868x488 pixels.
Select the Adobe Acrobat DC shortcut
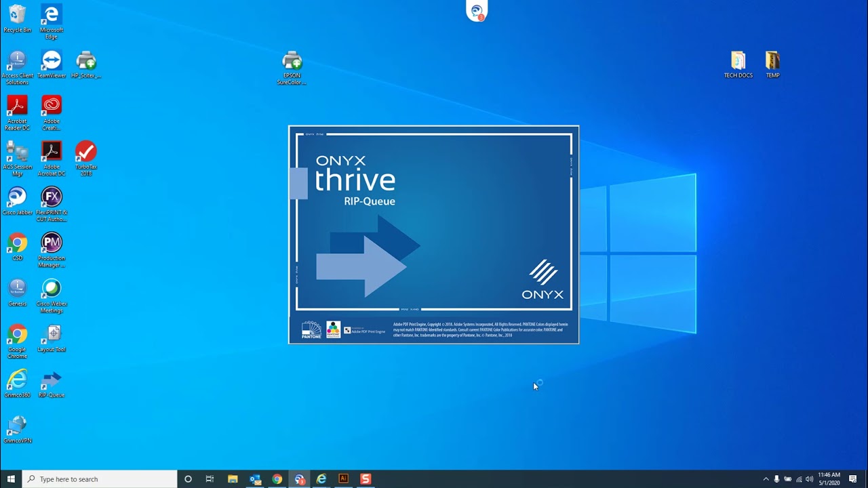click(52, 159)
